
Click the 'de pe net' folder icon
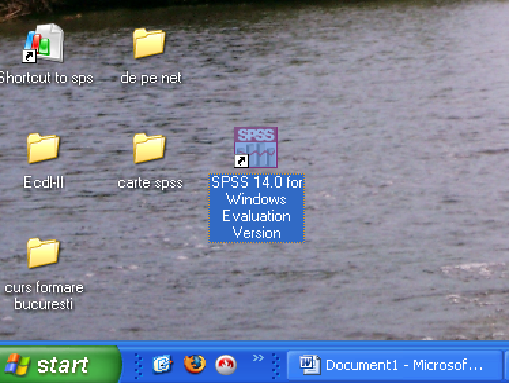pos(149,43)
